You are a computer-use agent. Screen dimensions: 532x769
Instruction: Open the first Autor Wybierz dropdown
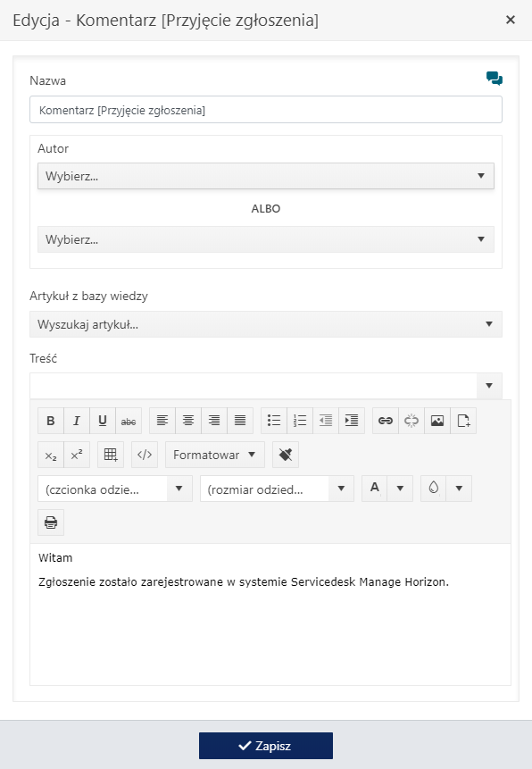point(266,176)
